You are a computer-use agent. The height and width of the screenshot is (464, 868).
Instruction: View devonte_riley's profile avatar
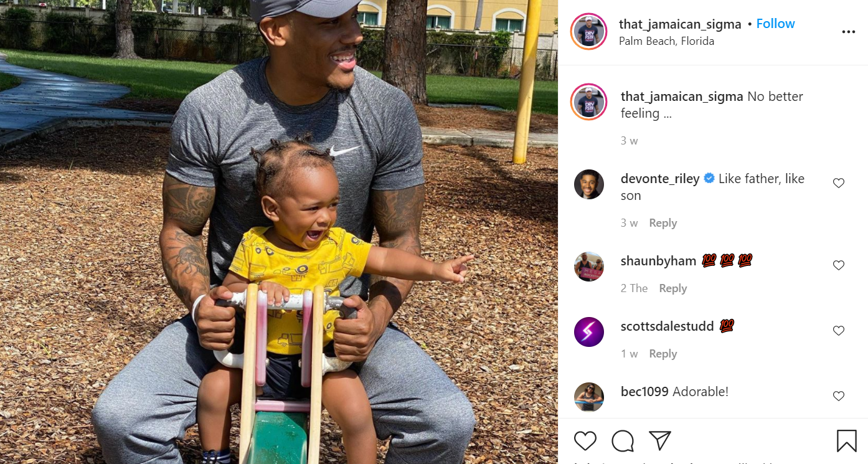pos(589,184)
